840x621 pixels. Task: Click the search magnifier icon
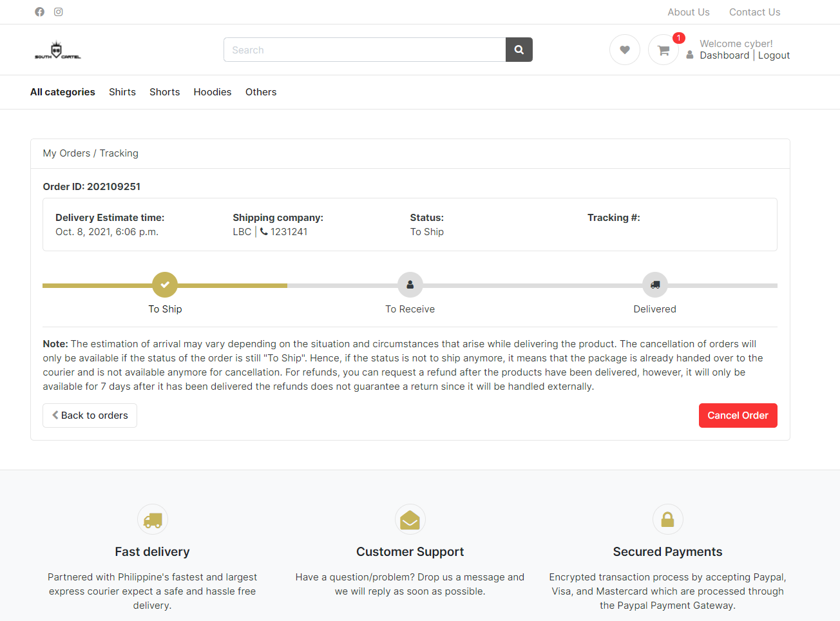519,50
